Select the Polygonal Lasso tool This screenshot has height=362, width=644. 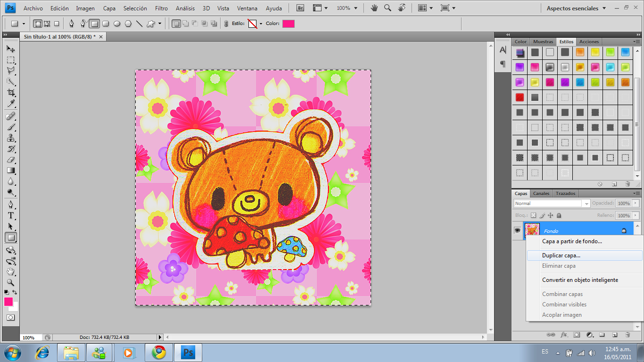(10, 71)
